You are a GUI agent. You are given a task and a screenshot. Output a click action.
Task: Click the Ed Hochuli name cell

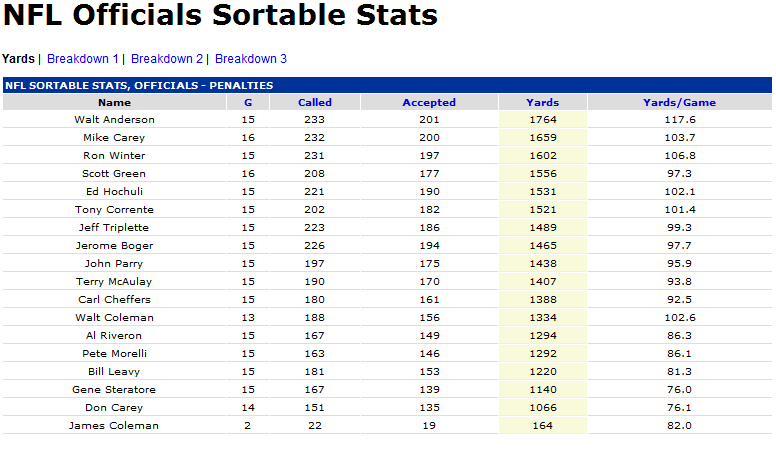pos(114,192)
